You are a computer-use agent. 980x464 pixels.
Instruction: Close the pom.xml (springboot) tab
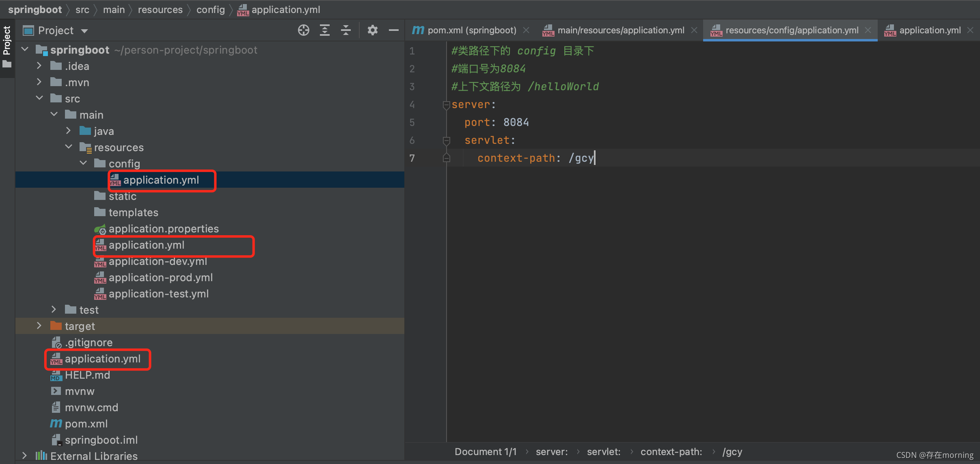(x=526, y=30)
